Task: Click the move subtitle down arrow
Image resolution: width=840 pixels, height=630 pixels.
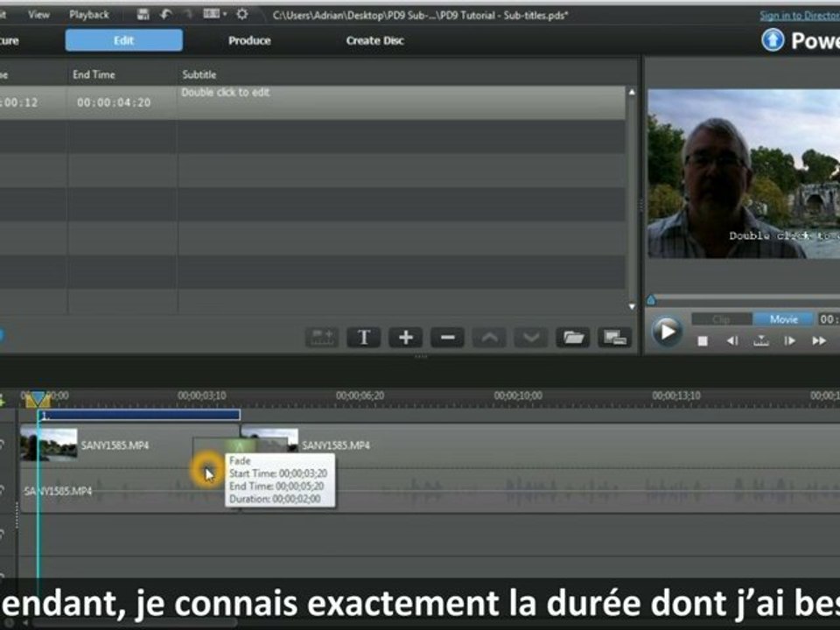Action: [x=531, y=338]
